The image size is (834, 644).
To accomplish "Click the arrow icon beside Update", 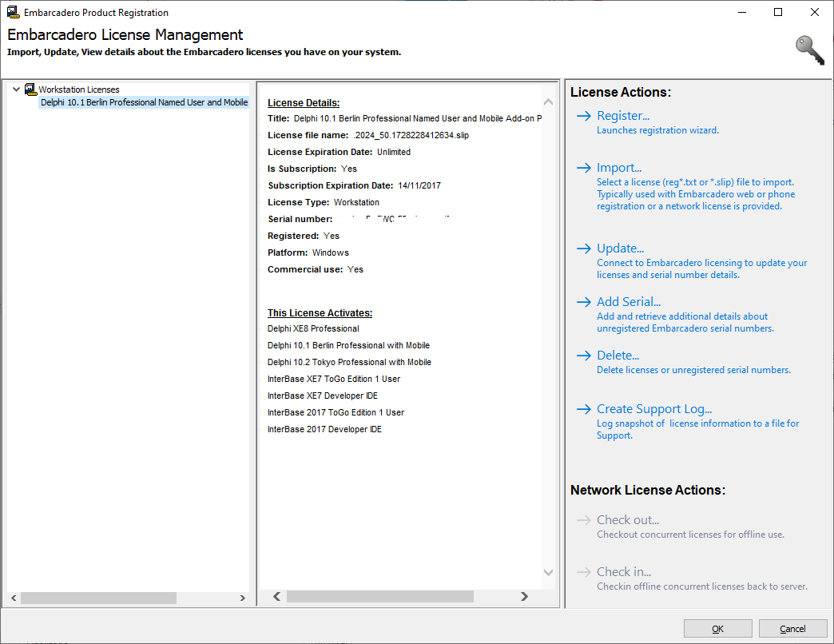I will coord(584,248).
